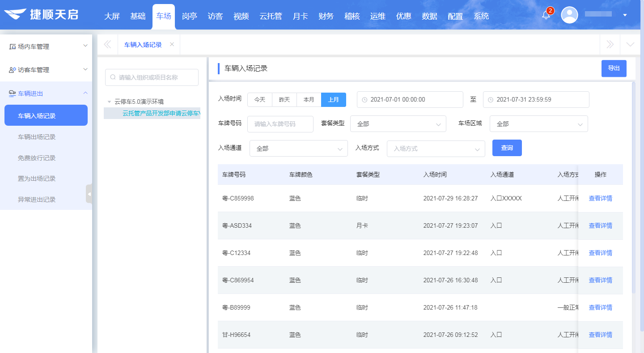Open the 入场通道 dropdown
644x353 pixels.
pyautogui.click(x=299, y=149)
